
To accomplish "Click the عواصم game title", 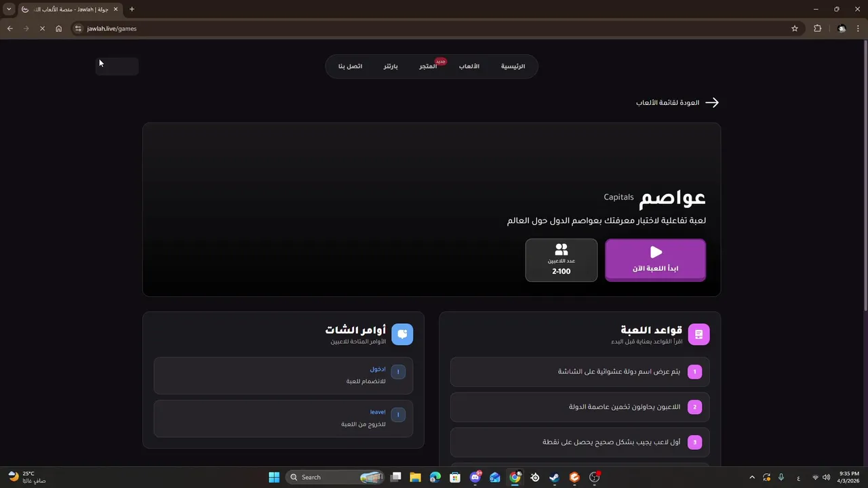I will coord(673,197).
